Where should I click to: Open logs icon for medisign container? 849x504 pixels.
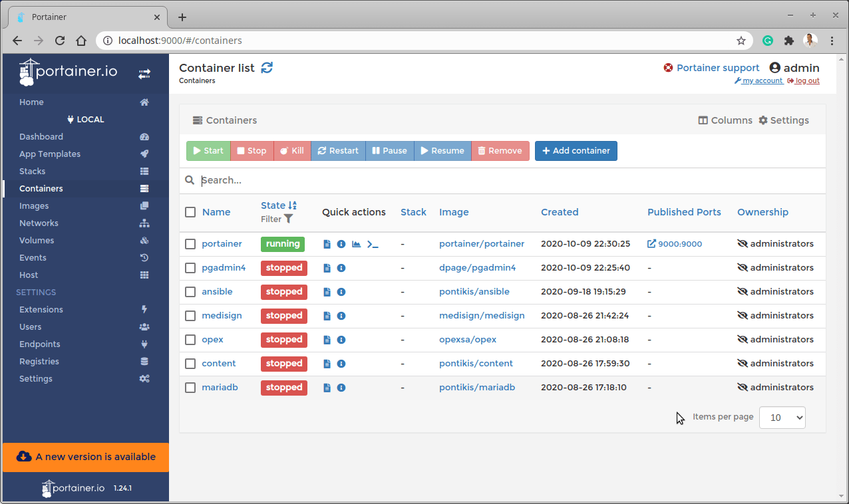pyautogui.click(x=327, y=316)
